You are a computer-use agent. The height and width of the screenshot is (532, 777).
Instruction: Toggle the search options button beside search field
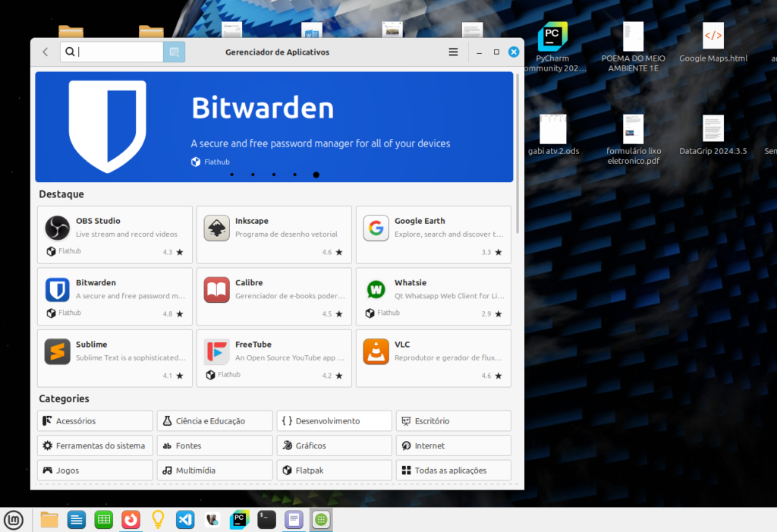(174, 52)
